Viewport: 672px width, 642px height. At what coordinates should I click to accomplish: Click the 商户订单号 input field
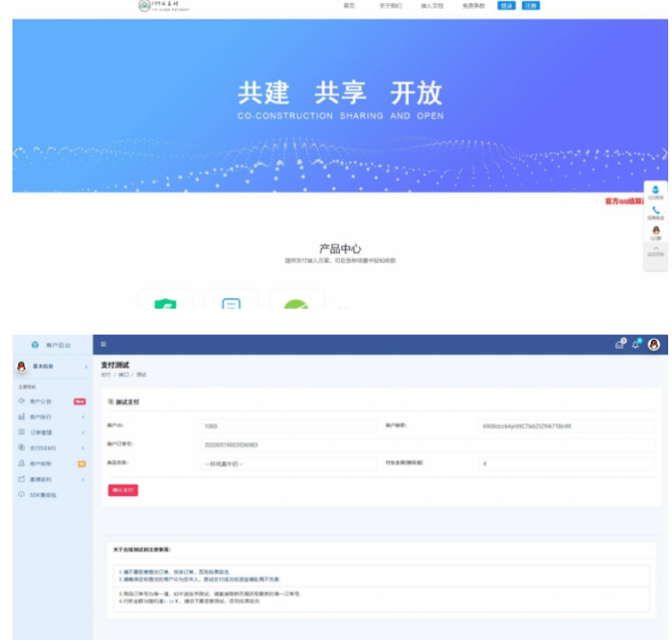(x=288, y=445)
